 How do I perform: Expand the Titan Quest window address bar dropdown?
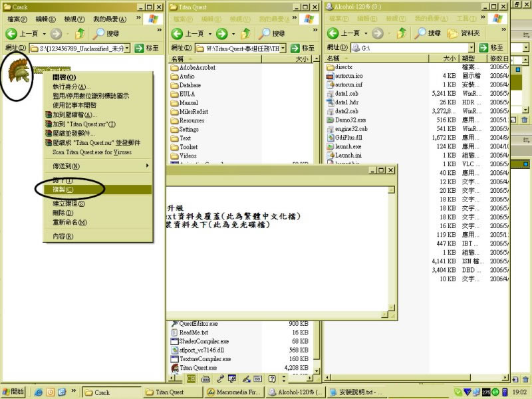[283, 49]
